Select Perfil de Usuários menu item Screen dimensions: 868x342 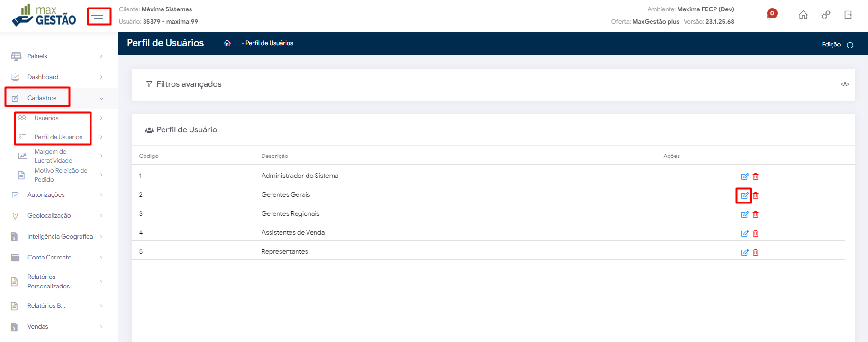tap(58, 137)
